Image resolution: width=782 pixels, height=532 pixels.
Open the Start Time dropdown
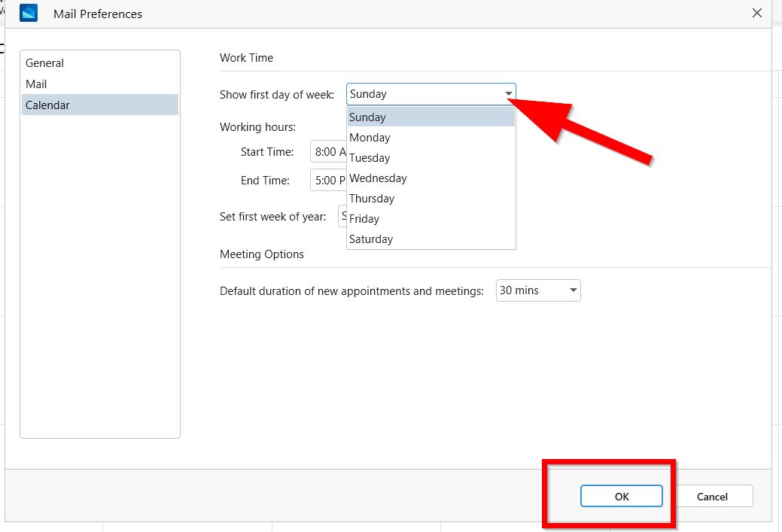click(328, 151)
